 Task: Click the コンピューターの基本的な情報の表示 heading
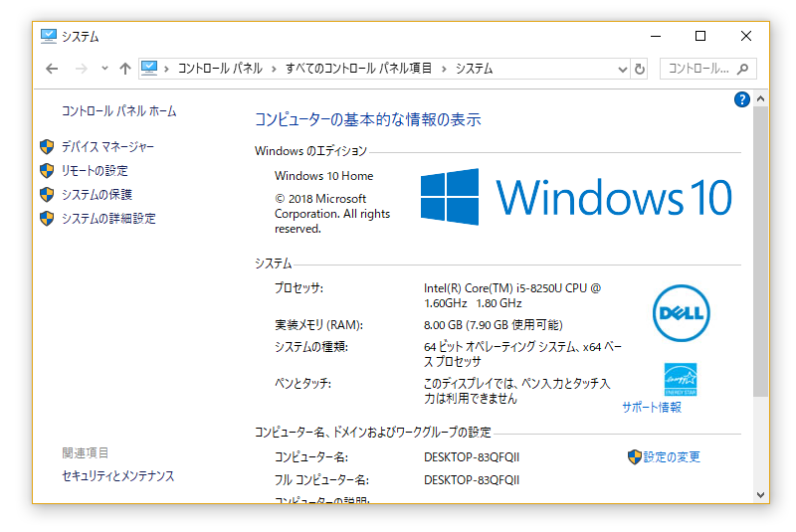(x=367, y=119)
